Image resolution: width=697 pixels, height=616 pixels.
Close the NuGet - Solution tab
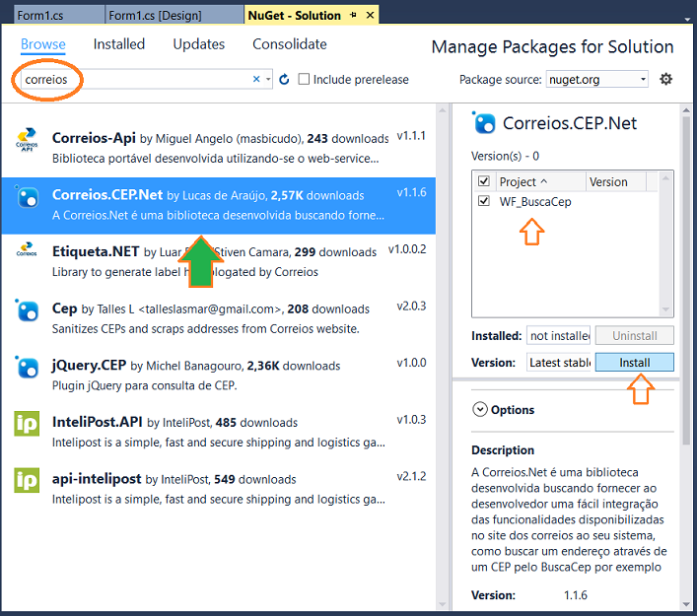click(x=370, y=15)
